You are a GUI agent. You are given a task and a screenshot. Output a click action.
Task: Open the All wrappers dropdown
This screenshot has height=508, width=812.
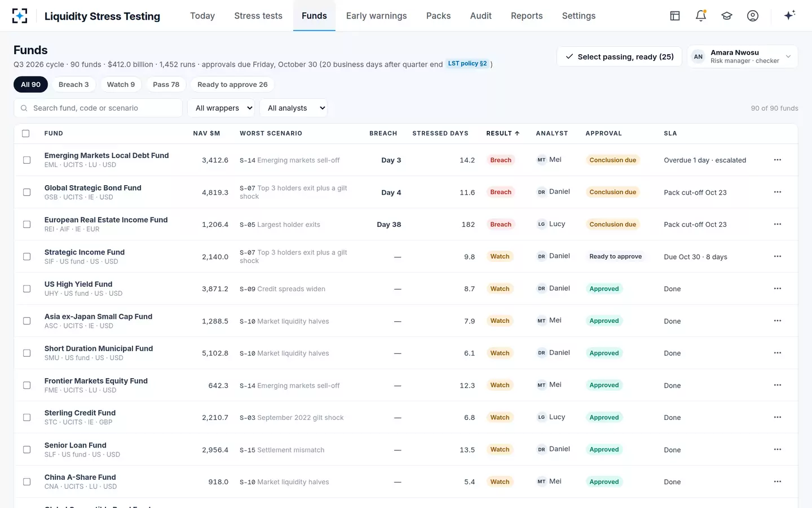coord(221,108)
